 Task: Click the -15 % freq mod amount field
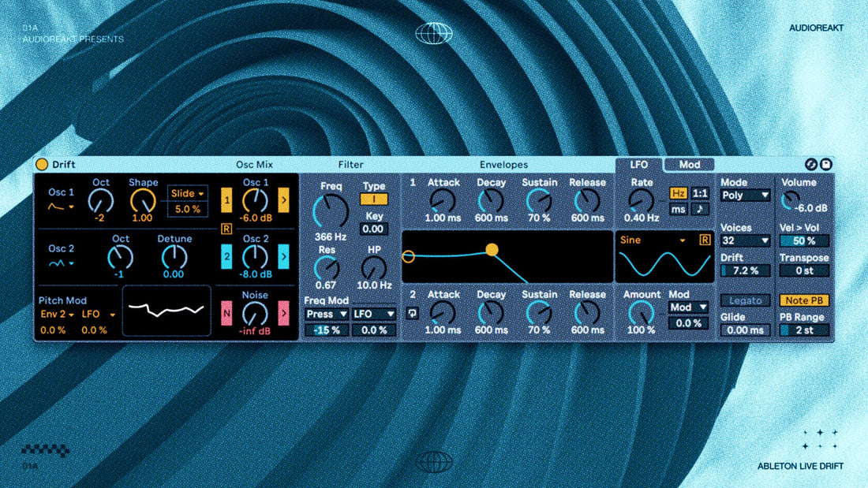point(326,330)
